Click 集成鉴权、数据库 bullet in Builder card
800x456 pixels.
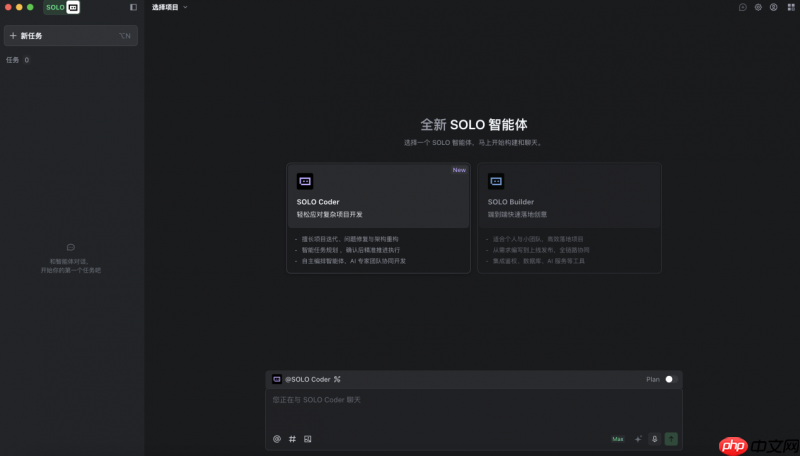tap(539, 261)
